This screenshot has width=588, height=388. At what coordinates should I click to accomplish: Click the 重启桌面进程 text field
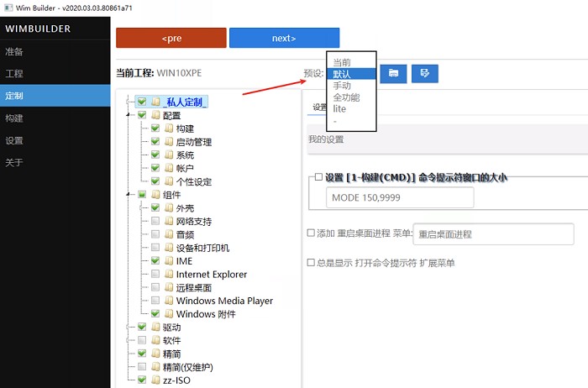pos(494,234)
